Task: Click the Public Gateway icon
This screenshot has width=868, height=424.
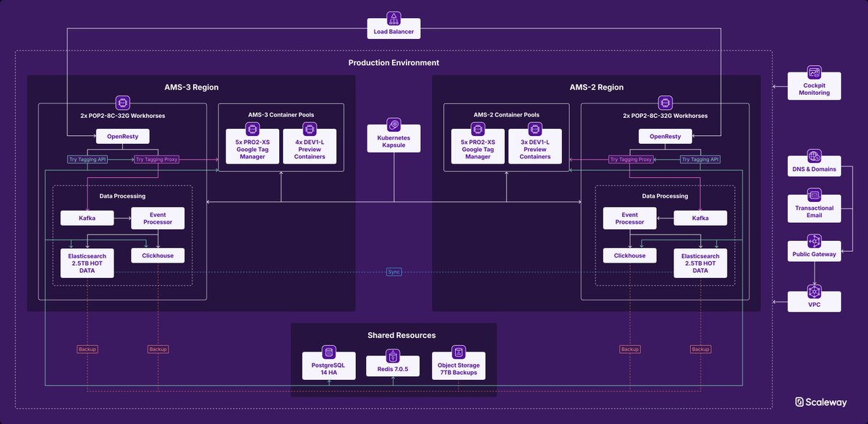Action: [814, 242]
